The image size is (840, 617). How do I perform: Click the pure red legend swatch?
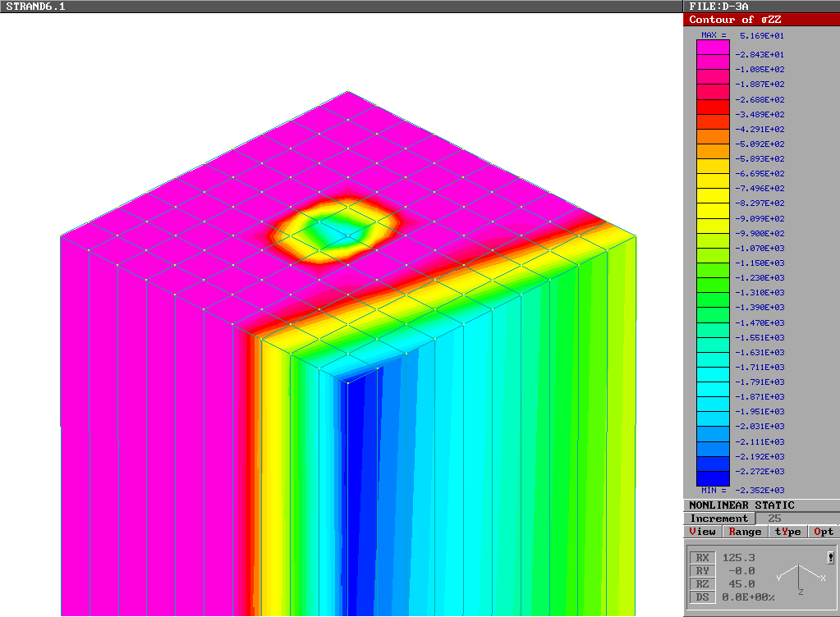point(712,107)
